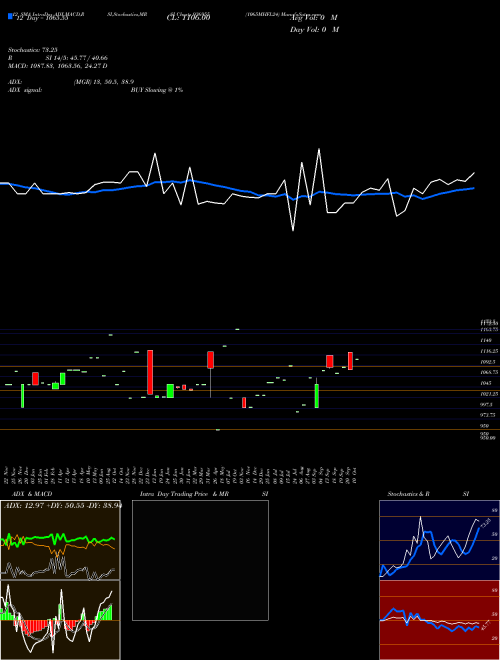Click the '(MGR) 13, 50.5, 38.9' ADX values
The height and width of the screenshot is (660, 500).
[x=104, y=82]
